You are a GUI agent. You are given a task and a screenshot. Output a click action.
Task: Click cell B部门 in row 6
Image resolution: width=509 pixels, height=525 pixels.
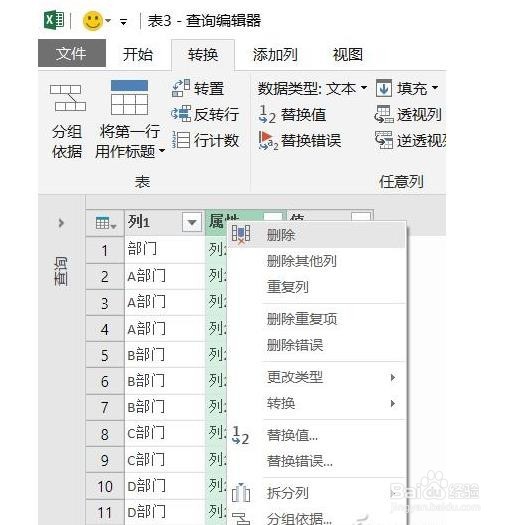click(164, 381)
